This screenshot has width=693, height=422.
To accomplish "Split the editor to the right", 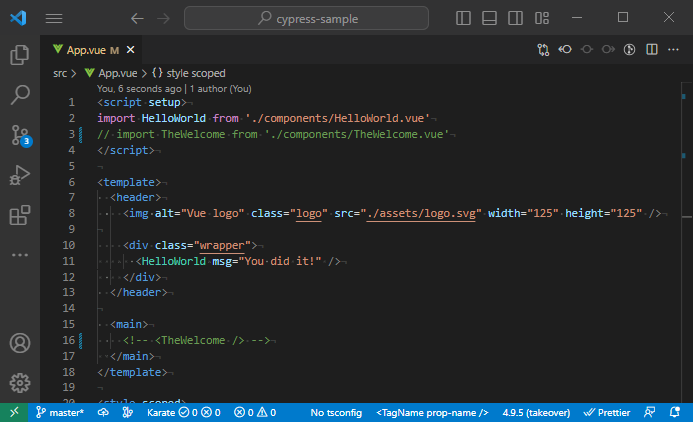I will (652, 49).
